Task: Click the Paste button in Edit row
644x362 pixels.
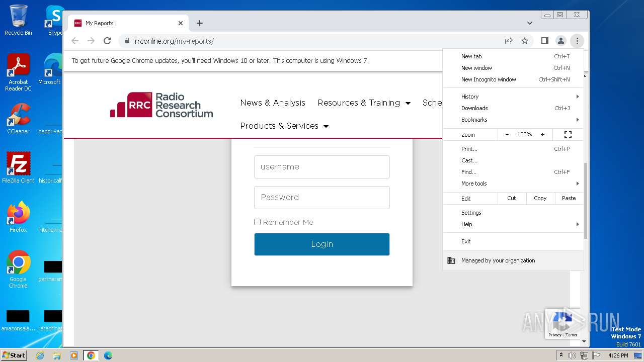Action: pyautogui.click(x=569, y=198)
